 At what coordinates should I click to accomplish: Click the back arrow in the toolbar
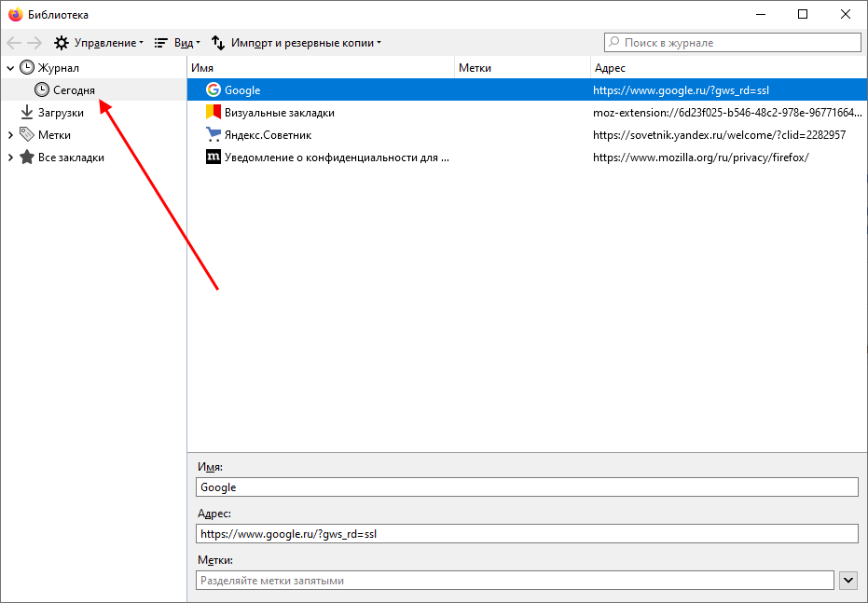click(x=14, y=43)
